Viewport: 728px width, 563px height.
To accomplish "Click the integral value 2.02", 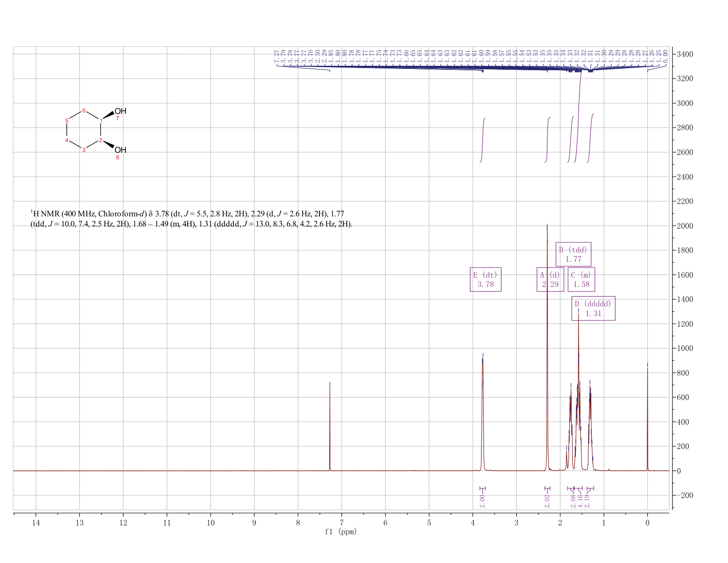I will 547,501.
